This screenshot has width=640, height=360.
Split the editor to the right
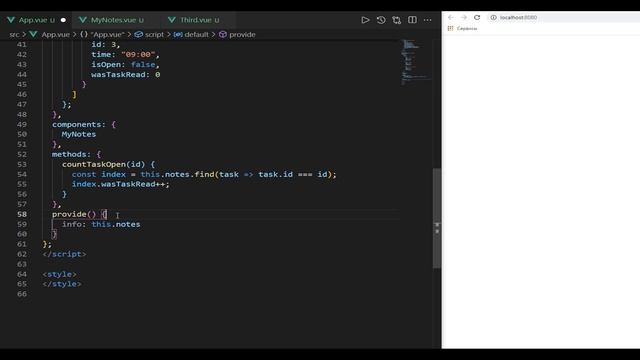coord(412,20)
